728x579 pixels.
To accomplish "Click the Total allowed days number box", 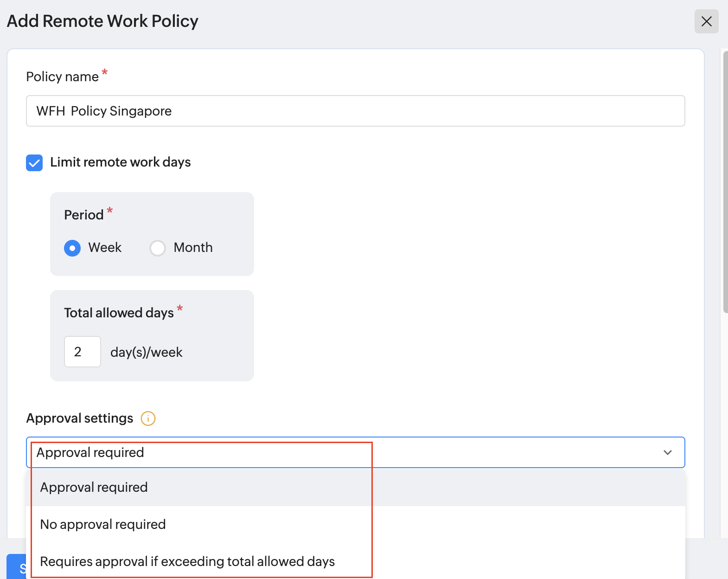I will 83,352.
